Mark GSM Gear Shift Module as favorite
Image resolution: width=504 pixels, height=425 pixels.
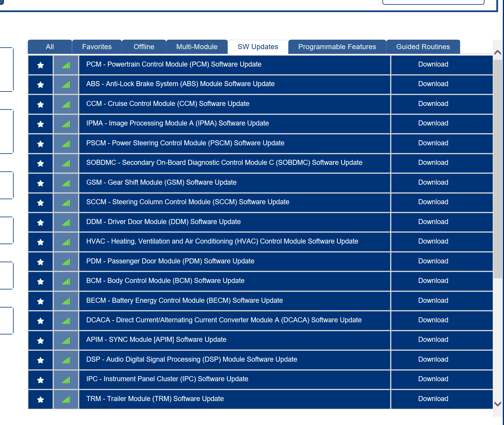(41, 183)
